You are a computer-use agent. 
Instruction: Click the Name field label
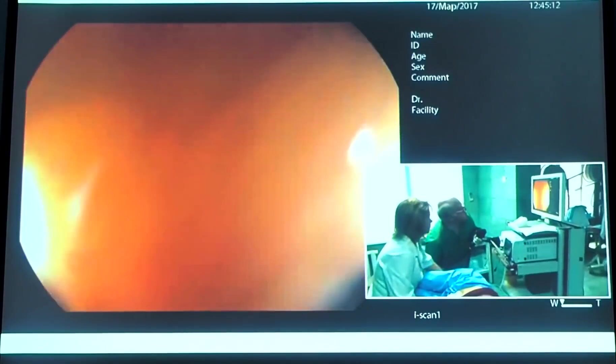[421, 35]
